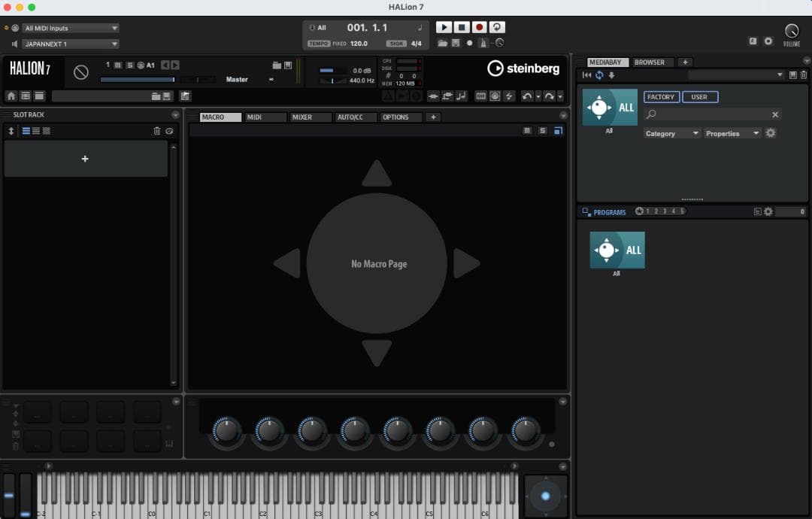
Task: Toggle the metronome icon
Action: click(483, 43)
